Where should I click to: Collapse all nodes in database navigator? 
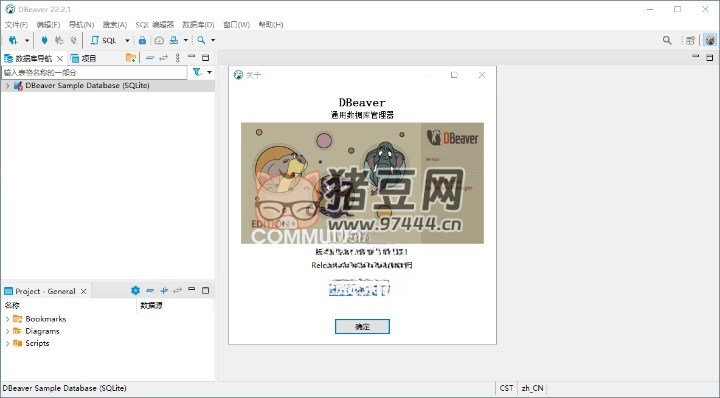(x=150, y=58)
